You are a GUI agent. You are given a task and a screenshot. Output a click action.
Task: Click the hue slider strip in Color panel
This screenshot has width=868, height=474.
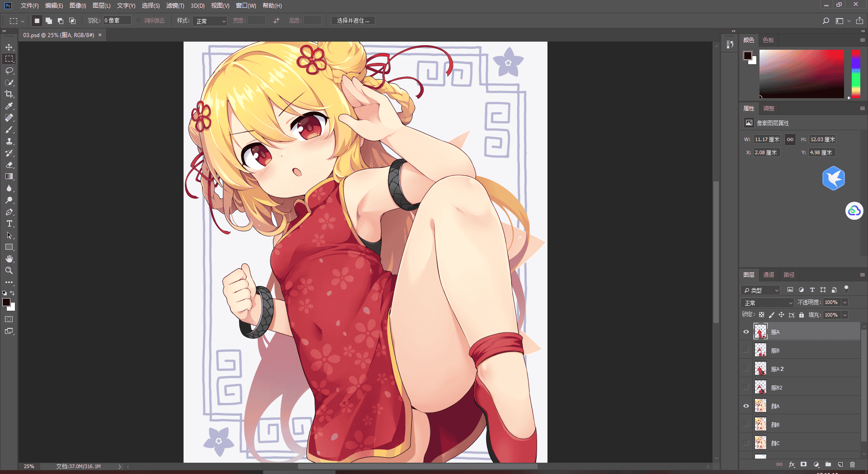(856, 74)
